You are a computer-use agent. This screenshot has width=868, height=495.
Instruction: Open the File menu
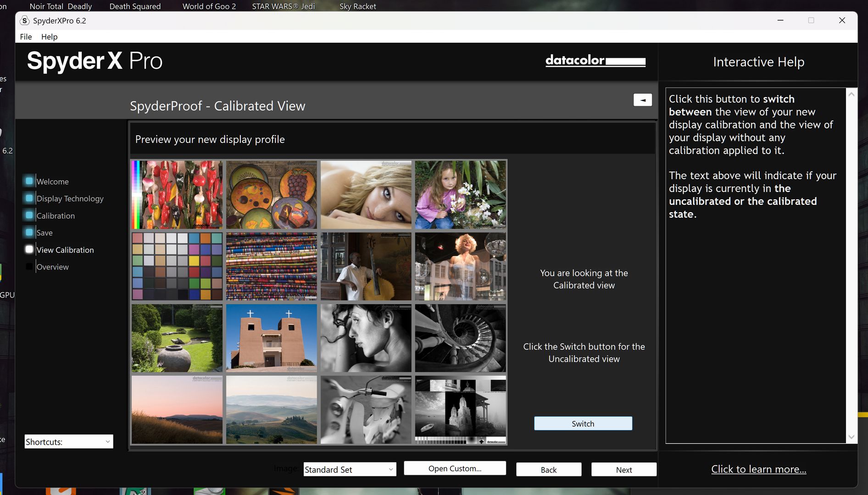click(26, 37)
